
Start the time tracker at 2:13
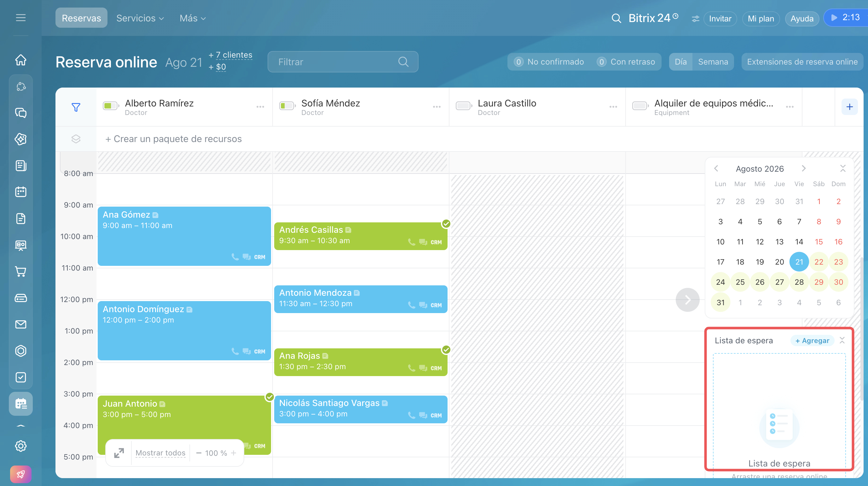(845, 18)
